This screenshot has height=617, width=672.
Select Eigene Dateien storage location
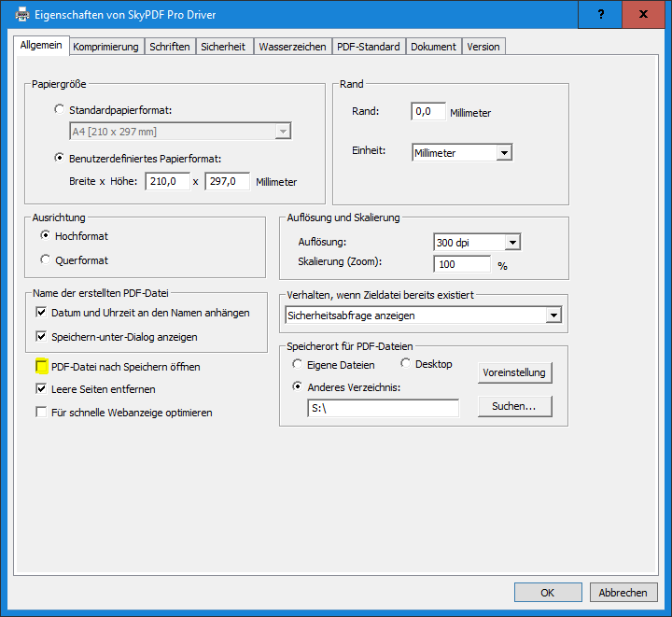297,364
